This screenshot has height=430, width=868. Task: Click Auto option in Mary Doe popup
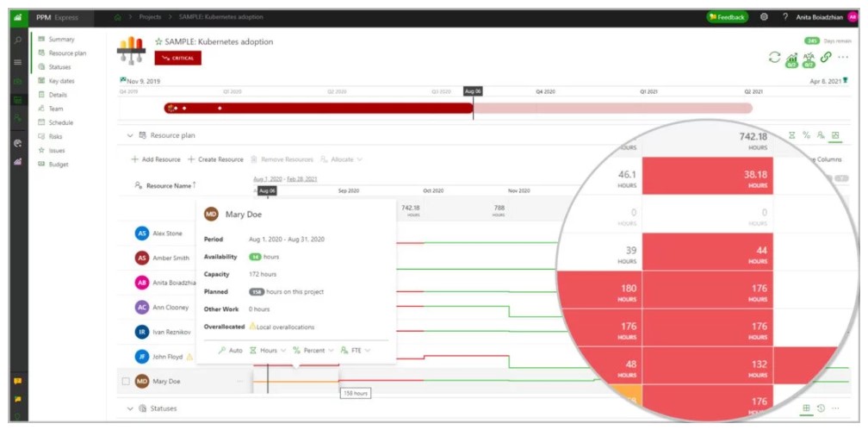pyautogui.click(x=230, y=350)
